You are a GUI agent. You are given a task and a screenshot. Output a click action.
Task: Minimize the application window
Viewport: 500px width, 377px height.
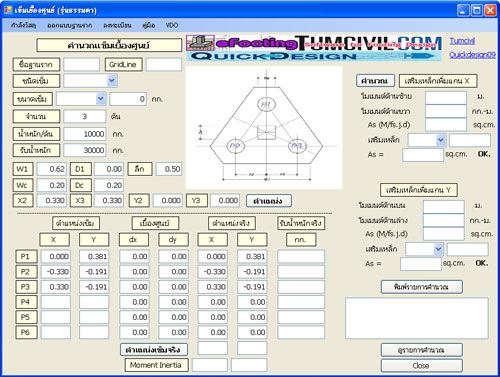click(463, 11)
